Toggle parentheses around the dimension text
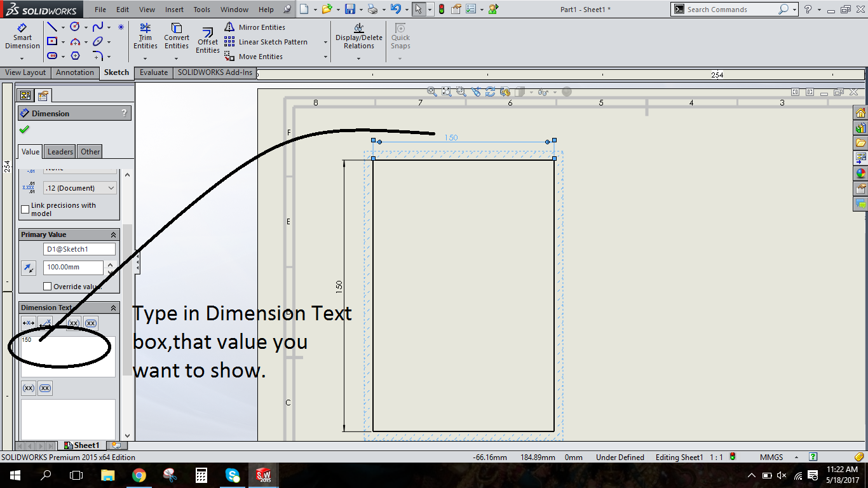 pos(73,323)
